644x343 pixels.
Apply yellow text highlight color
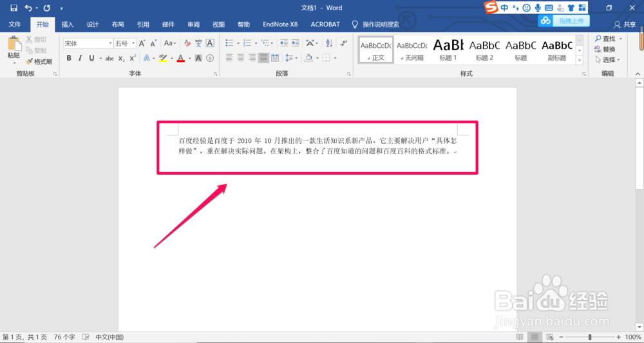[x=163, y=58]
